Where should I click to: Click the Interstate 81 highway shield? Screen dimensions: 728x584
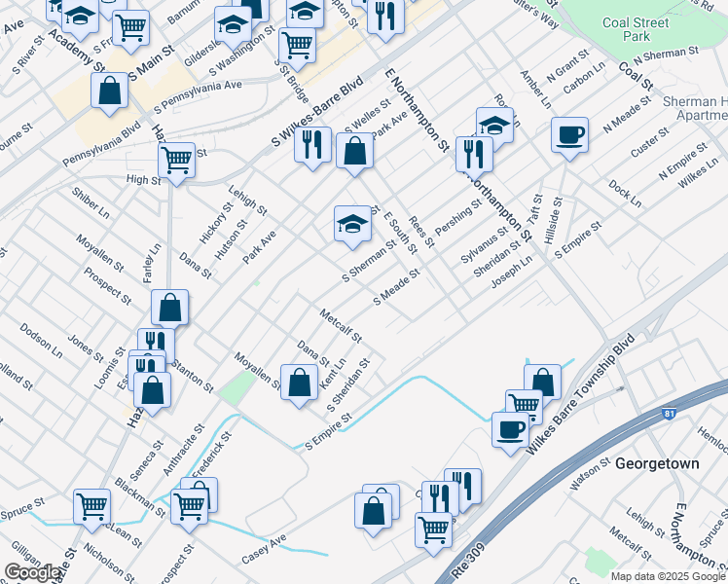[668, 414]
